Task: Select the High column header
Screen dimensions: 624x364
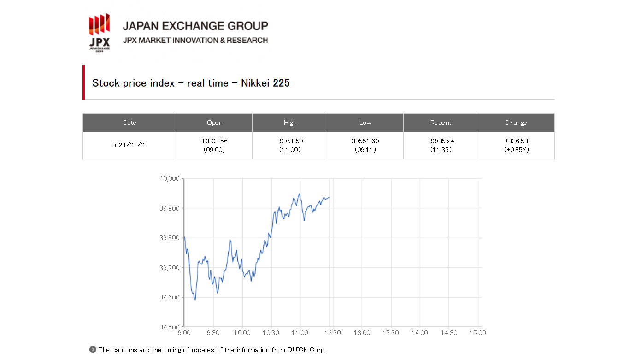Action: click(290, 123)
